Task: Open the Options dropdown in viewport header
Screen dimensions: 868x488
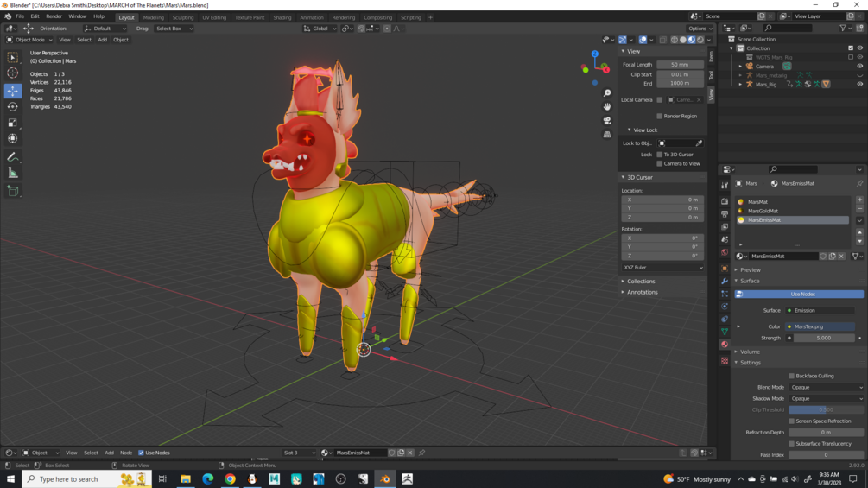Action: [700, 29]
